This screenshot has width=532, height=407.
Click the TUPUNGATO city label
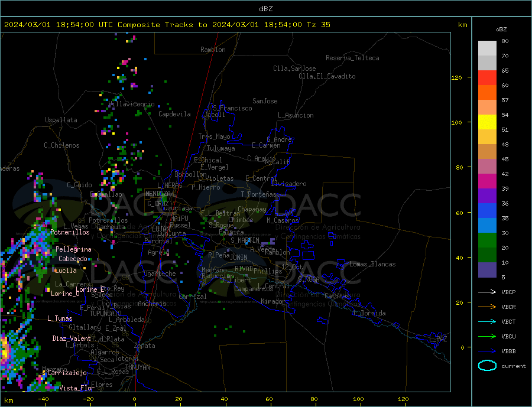click(x=106, y=314)
